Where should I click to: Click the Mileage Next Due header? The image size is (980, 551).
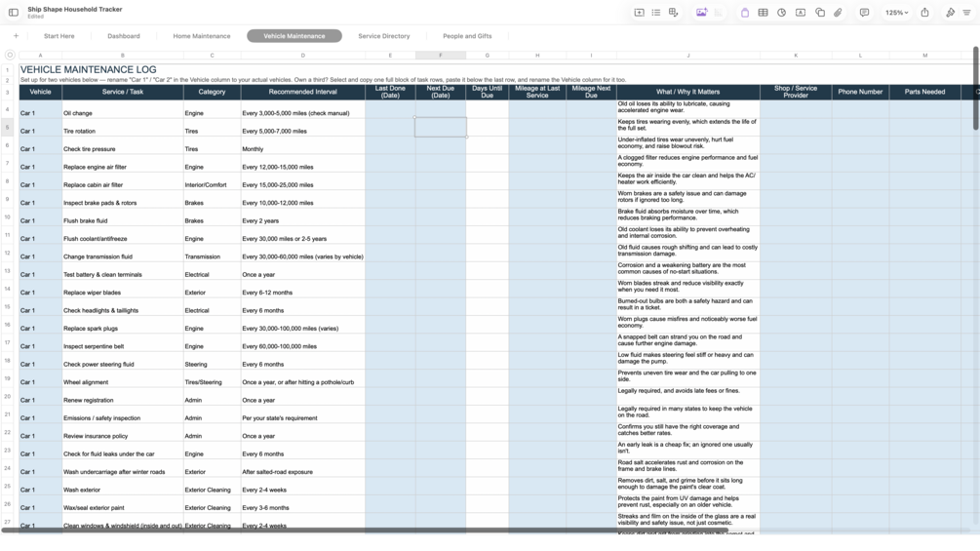[x=591, y=92]
